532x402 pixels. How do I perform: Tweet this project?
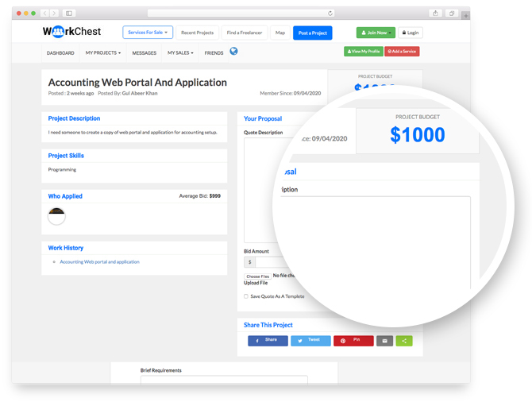pos(310,341)
